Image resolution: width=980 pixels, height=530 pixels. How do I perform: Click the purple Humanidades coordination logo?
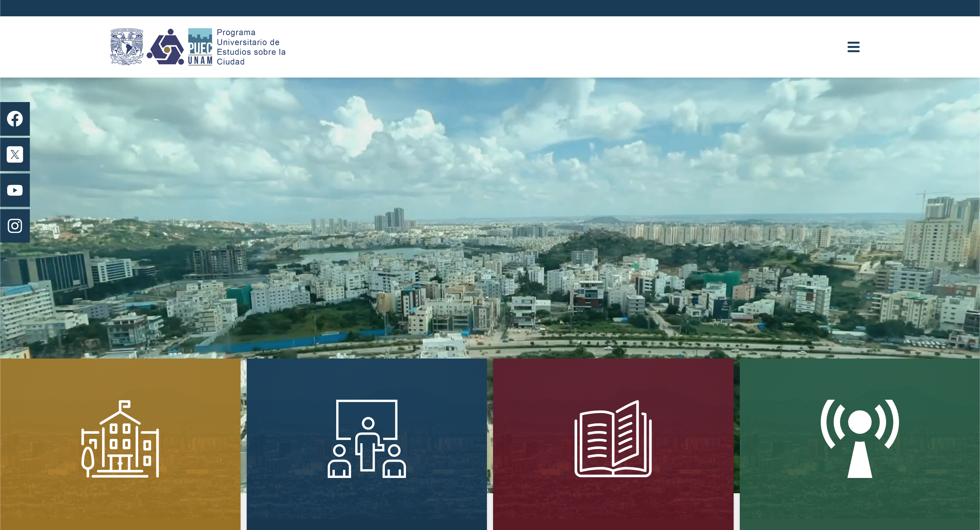(165, 46)
